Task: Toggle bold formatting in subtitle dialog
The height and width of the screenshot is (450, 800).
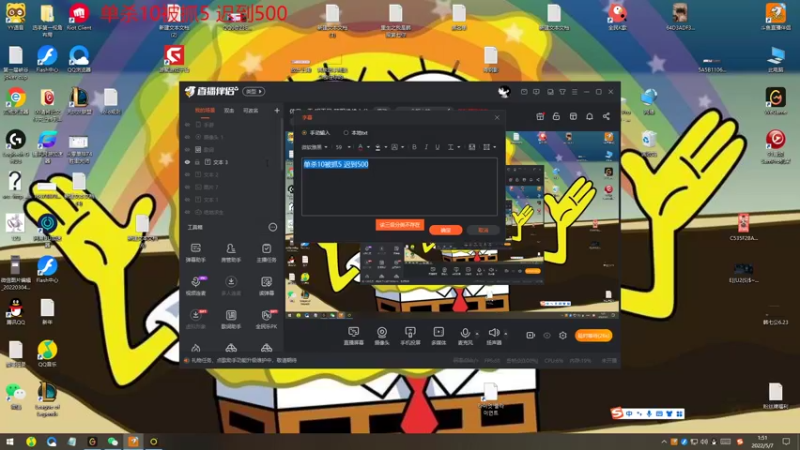Action: tap(414, 147)
